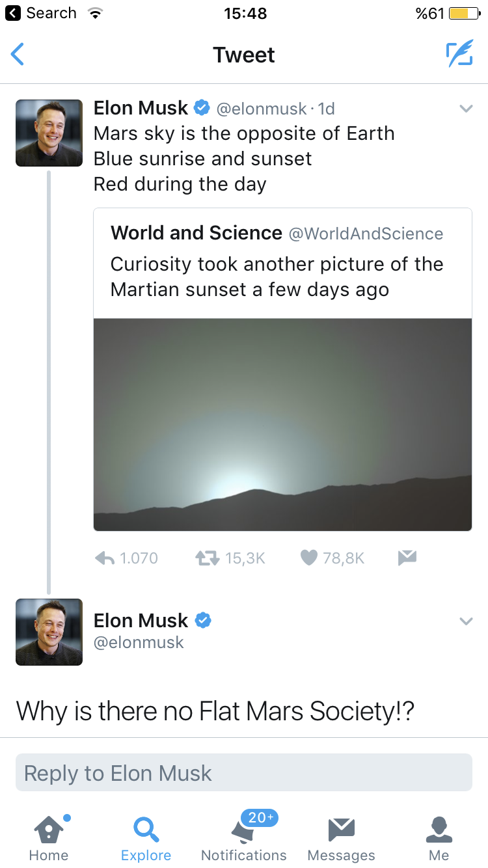Open the Me profile tab
The image size is (488, 868).
[x=439, y=837]
